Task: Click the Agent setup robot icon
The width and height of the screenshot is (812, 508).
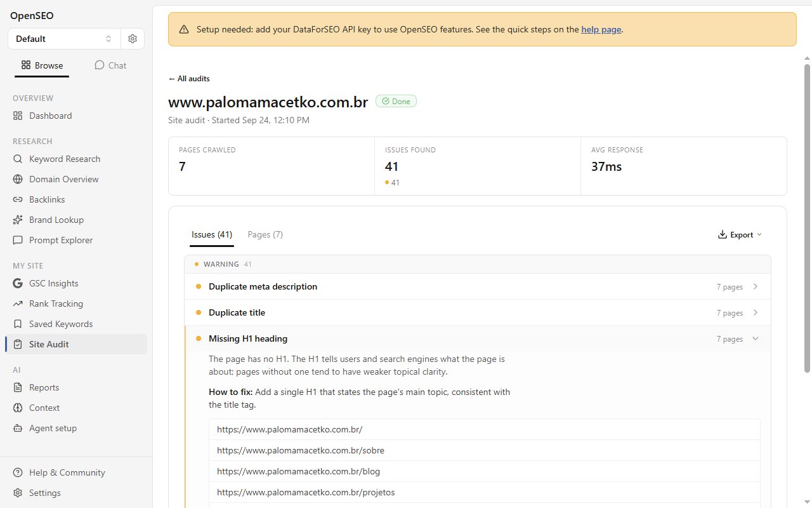Action: tap(18, 428)
